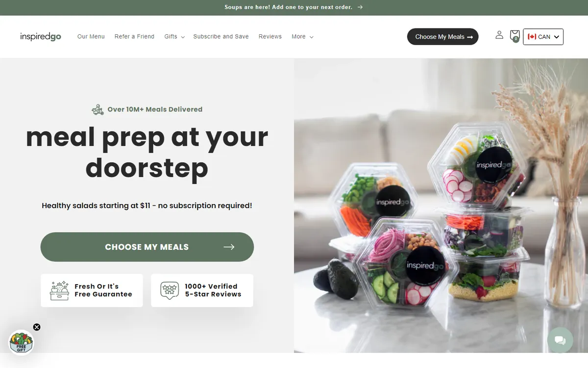Expand the Gifts dropdown menu
The width and height of the screenshot is (588, 368).
click(174, 37)
